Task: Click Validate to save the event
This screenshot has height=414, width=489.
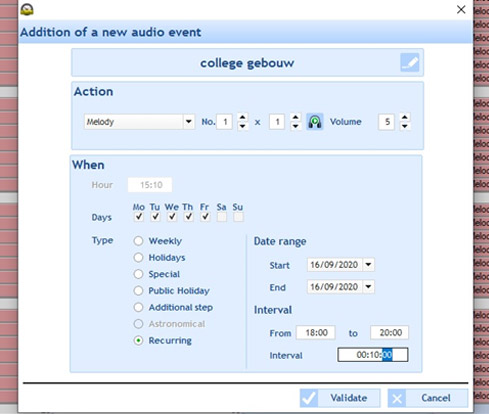Action: pyautogui.click(x=340, y=398)
